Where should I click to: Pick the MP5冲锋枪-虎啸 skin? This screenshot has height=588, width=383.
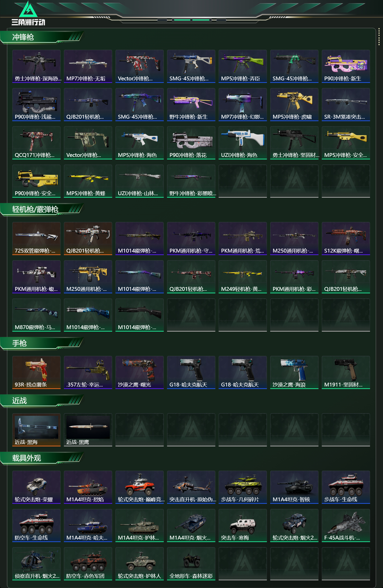tap(294, 105)
